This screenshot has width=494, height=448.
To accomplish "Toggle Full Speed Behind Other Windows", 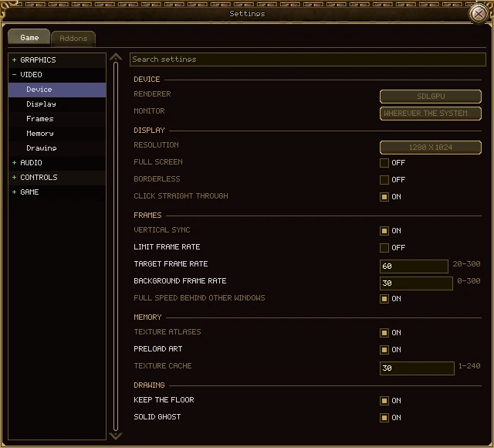I will 384,299.
